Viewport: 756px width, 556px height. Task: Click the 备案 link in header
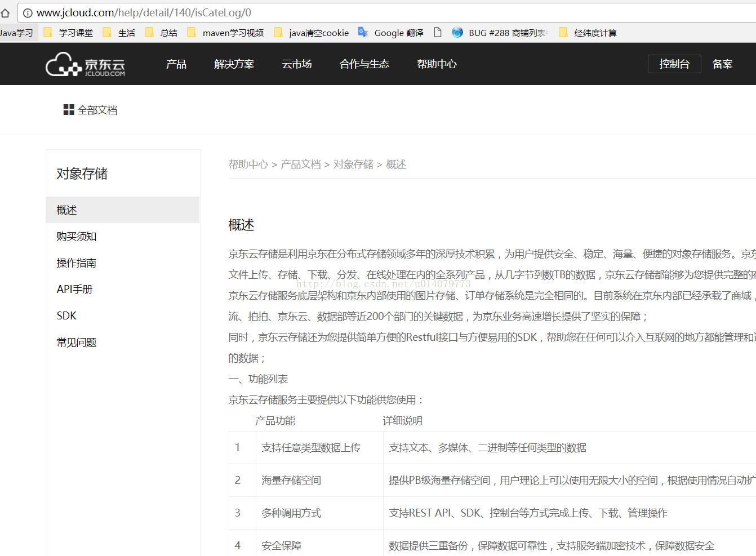click(722, 64)
